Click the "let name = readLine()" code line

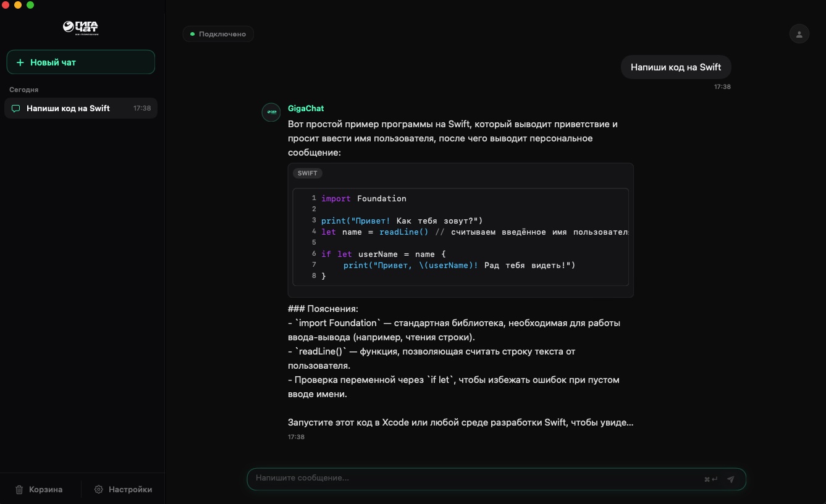click(x=474, y=232)
